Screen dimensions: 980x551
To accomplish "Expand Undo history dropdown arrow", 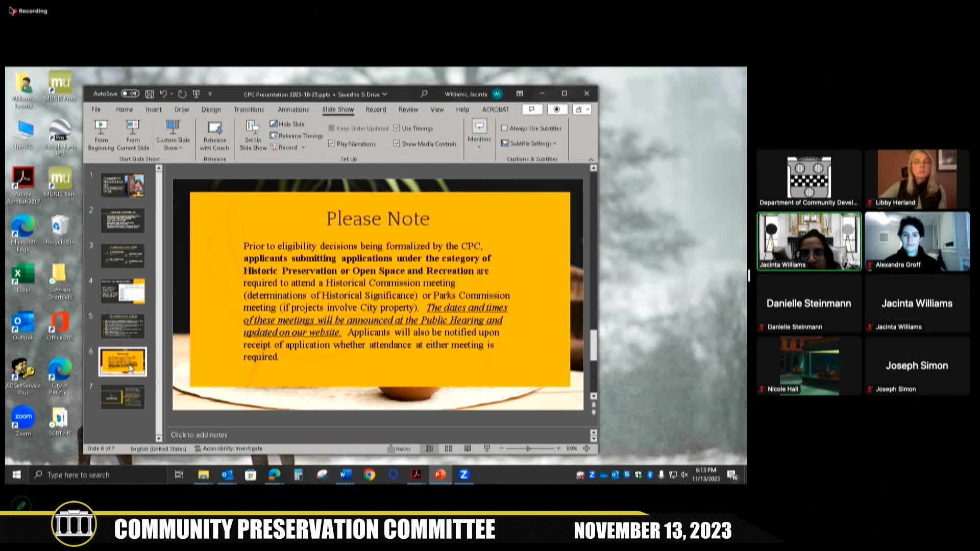I will 171,94.
